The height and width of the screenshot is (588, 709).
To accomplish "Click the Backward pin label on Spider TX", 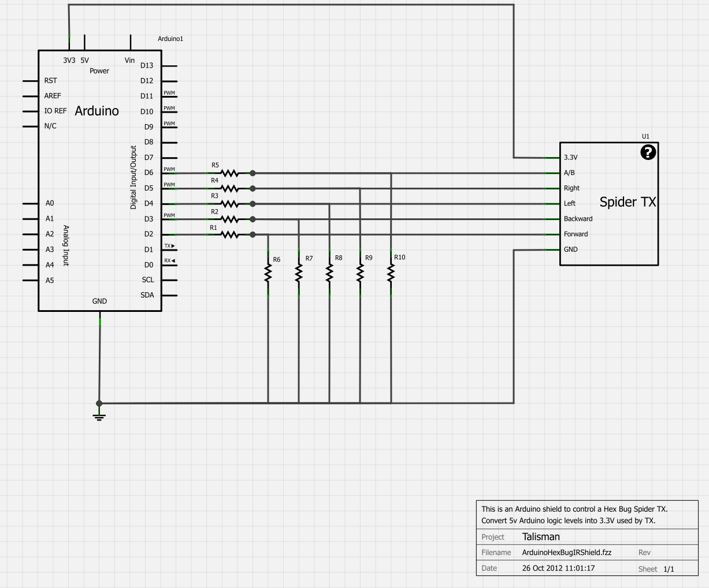I will point(578,219).
